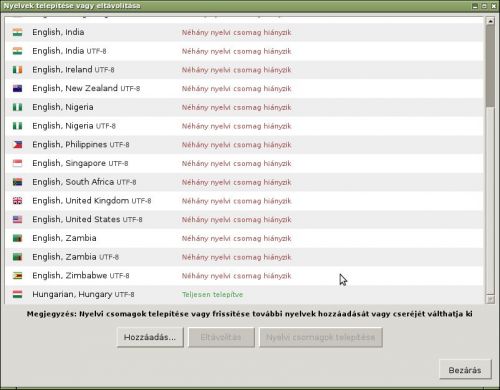500x390 pixels.
Task: Select English, New Zealand UTF-8 entry
Action: [x=244, y=88]
